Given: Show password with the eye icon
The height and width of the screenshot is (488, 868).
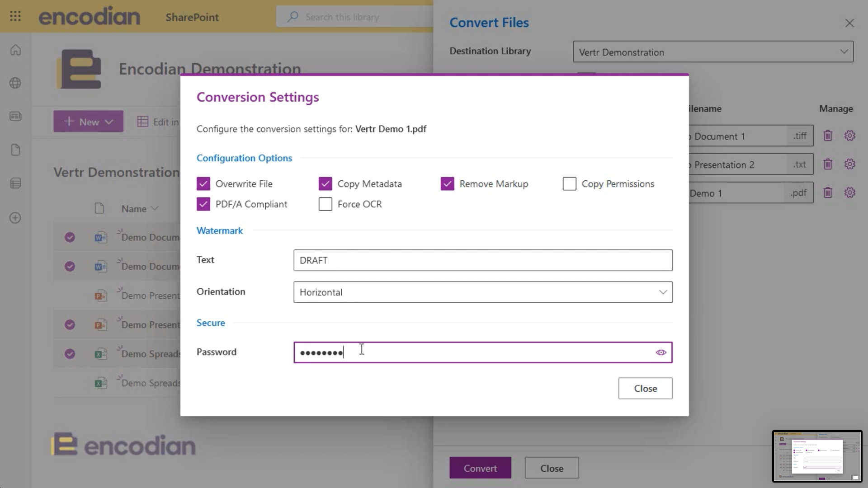Looking at the screenshot, I should coord(661,352).
